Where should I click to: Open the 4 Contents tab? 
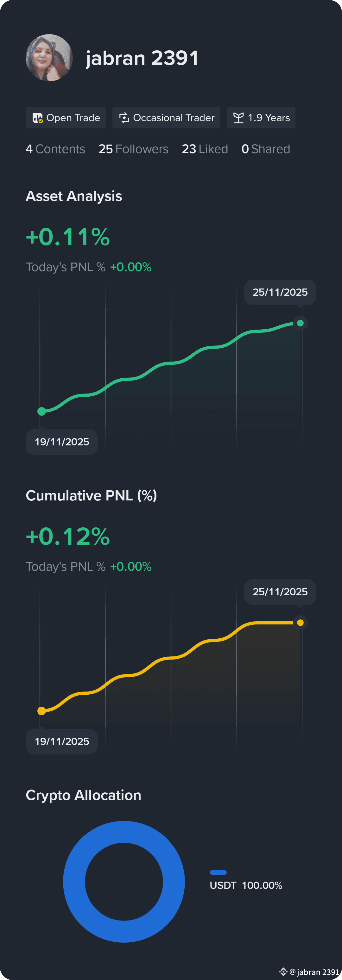[x=55, y=149]
